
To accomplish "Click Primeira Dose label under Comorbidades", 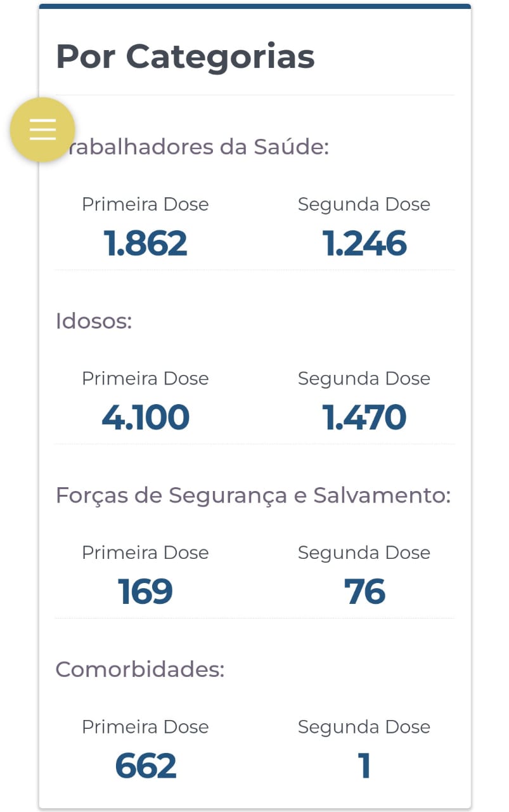I will 145,726.
